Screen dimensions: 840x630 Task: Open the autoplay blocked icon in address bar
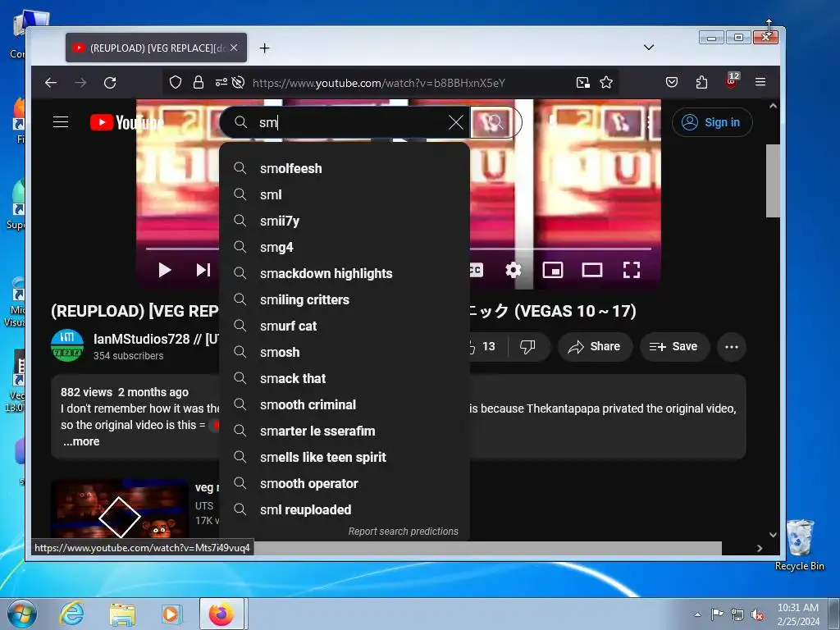pyautogui.click(x=239, y=83)
